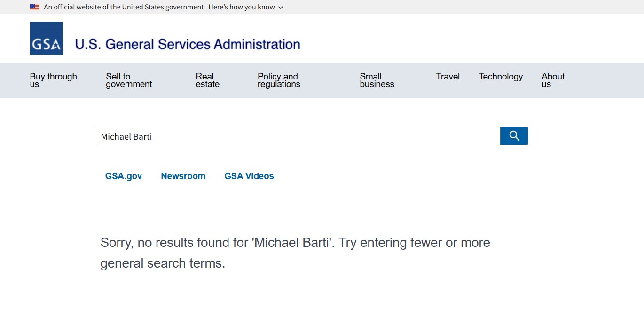Open the Buy through us menu
This screenshot has width=644, height=333.
click(x=53, y=80)
